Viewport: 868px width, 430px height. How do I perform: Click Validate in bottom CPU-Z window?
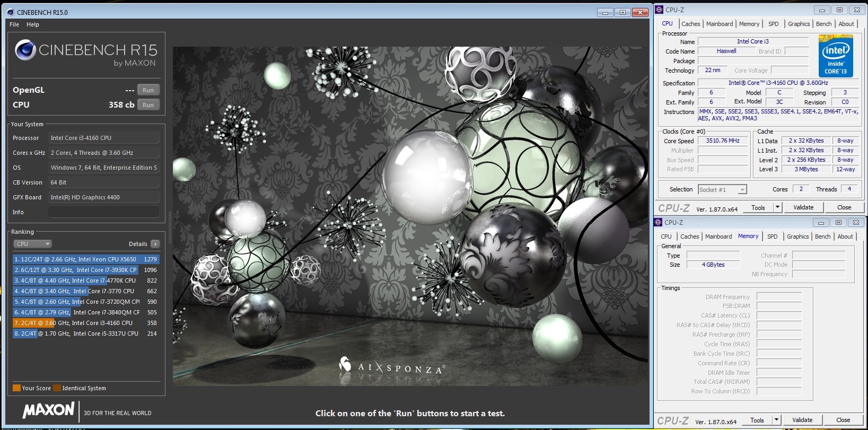[802, 420]
